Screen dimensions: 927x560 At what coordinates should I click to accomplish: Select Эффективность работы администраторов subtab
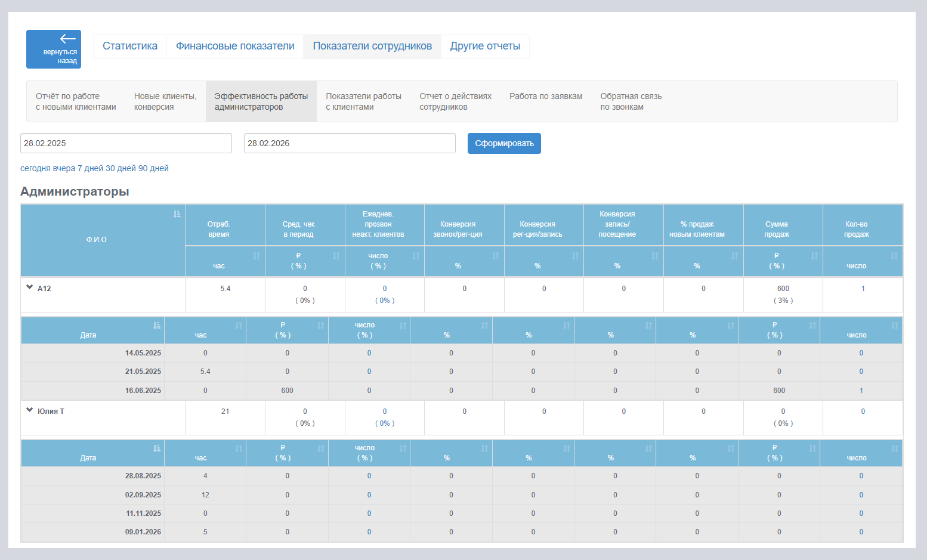[261, 101]
